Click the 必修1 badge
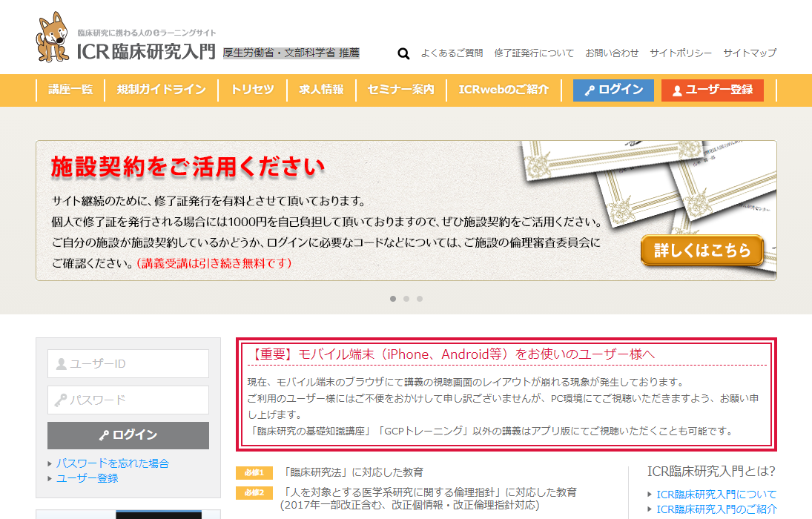 (254, 472)
